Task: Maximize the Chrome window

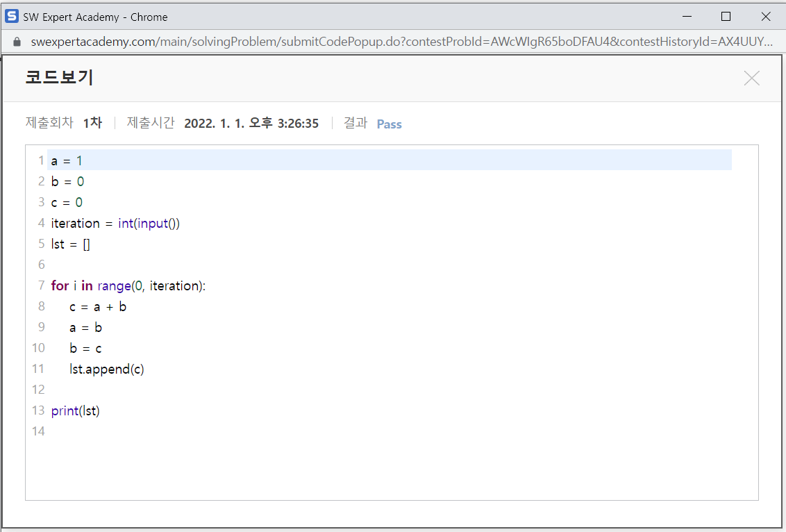Action: click(x=726, y=17)
